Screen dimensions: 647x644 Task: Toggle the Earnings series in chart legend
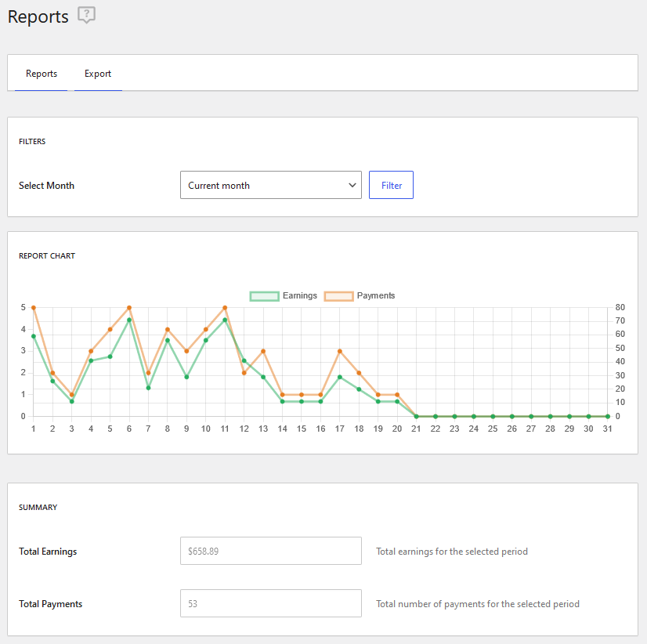pos(284,296)
